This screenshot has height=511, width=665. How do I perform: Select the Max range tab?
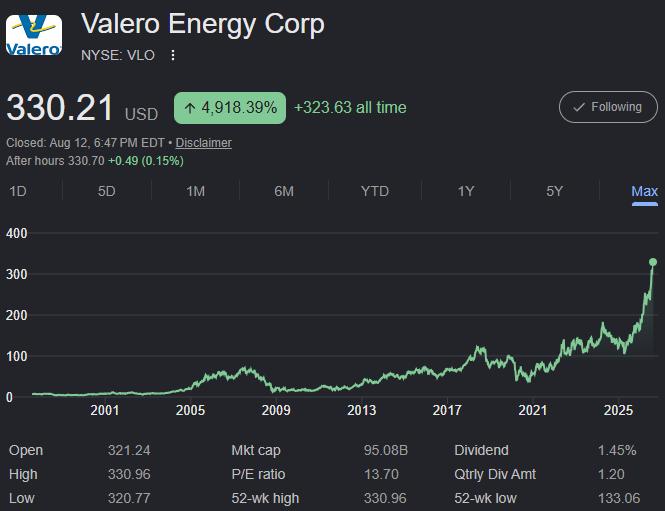click(645, 191)
